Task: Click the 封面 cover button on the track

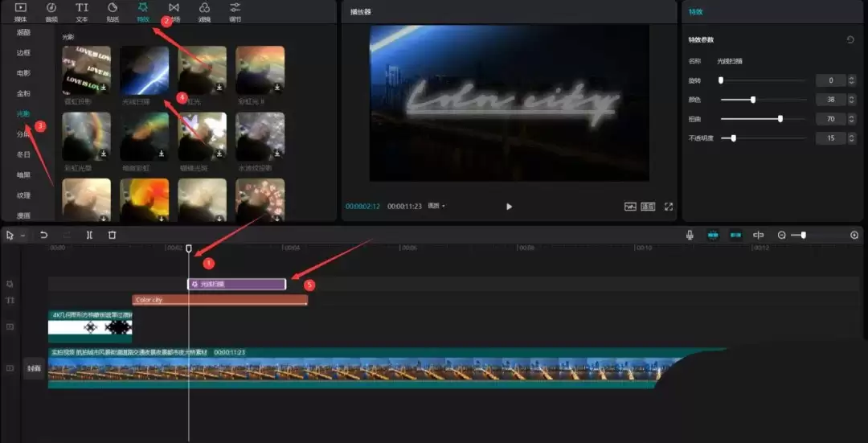Action: click(33, 368)
